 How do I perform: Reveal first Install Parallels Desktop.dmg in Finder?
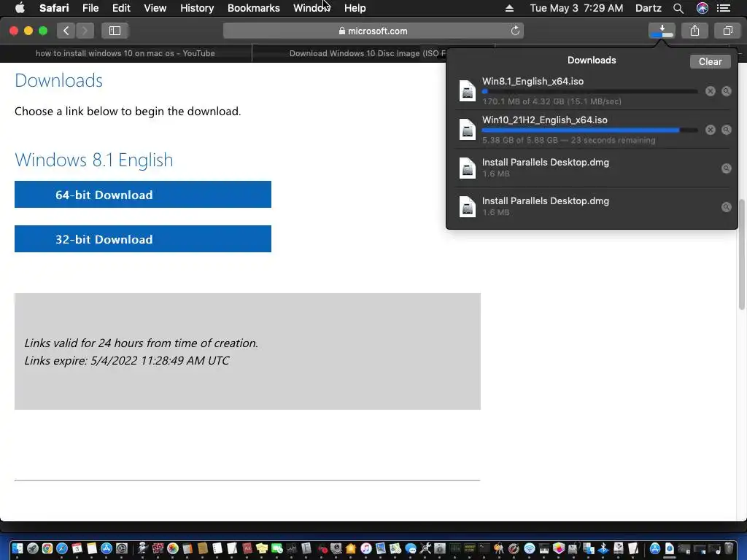(x=726, y=168)
